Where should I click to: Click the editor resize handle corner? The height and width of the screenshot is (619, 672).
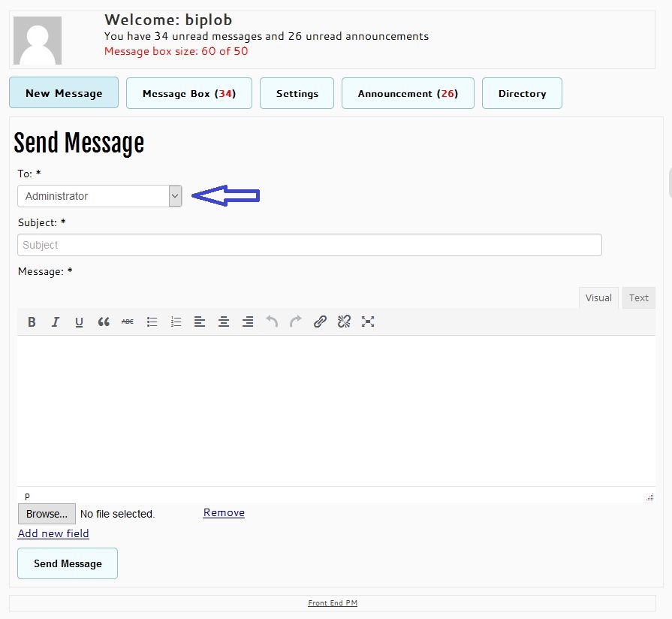pos(650,497)
